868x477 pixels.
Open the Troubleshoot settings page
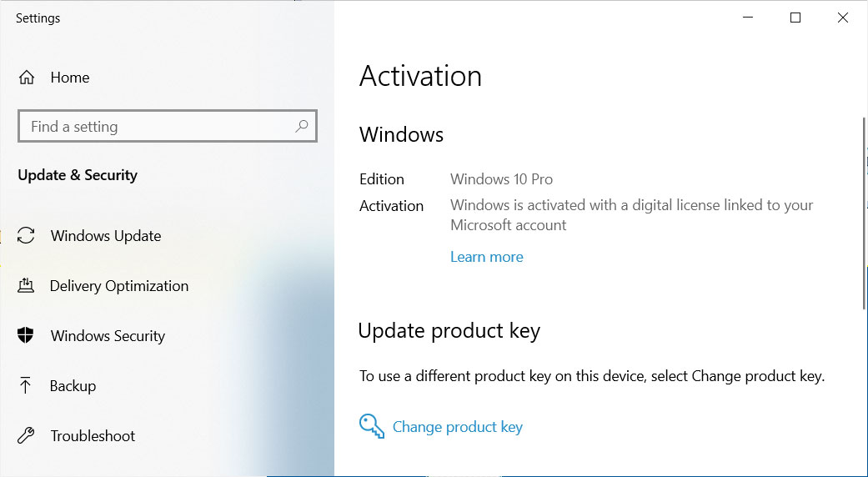click(93, 436)
